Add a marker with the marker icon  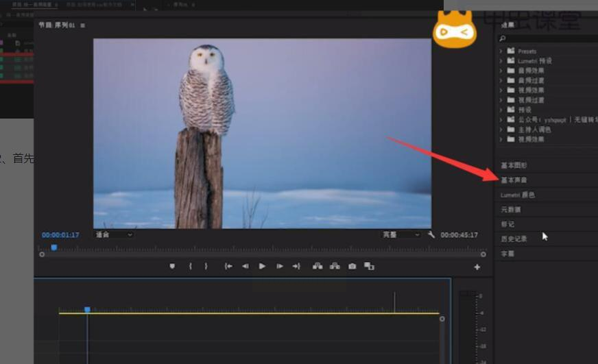pos(172,266)
